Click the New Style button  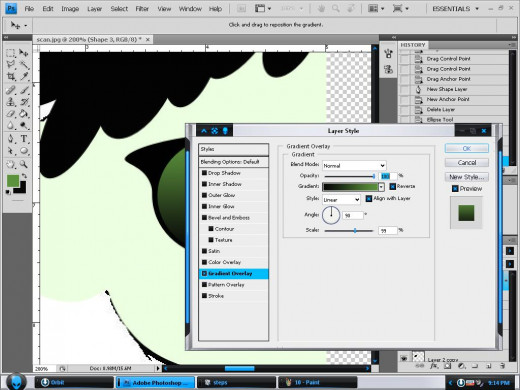click(467, 177)
